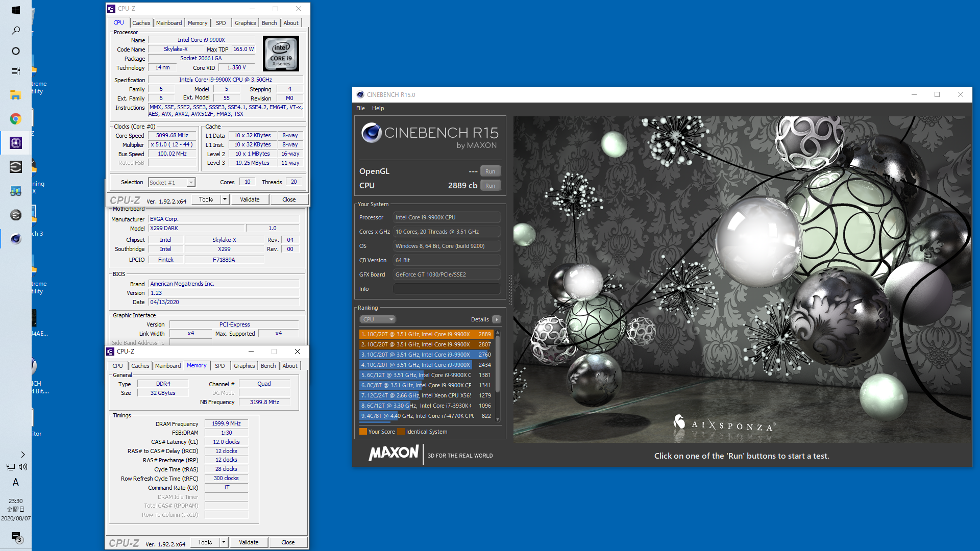The width and height of the screenshot is (980, 551).
Task: Open Tools dropdown arrow in top CPU-Z window
Action: (x=225, y=199)
